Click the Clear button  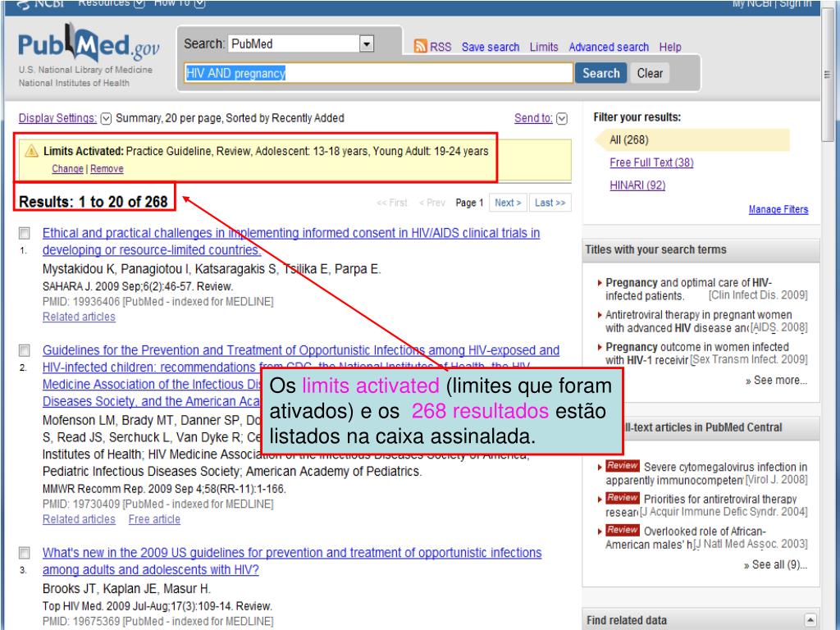(x=650, y=73)
